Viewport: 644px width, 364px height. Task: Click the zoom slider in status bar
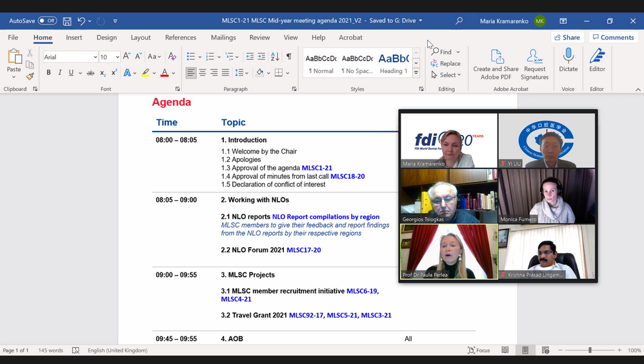coord(589,350)
